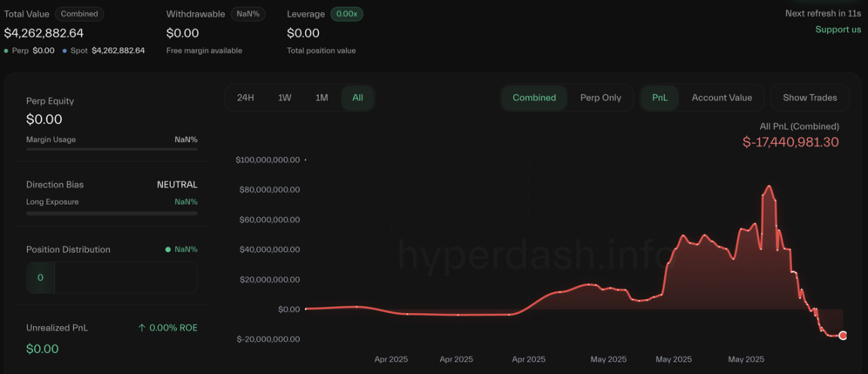Toggle chart to Combined view
Screen dimensions: 868x374
click(534, 98)
